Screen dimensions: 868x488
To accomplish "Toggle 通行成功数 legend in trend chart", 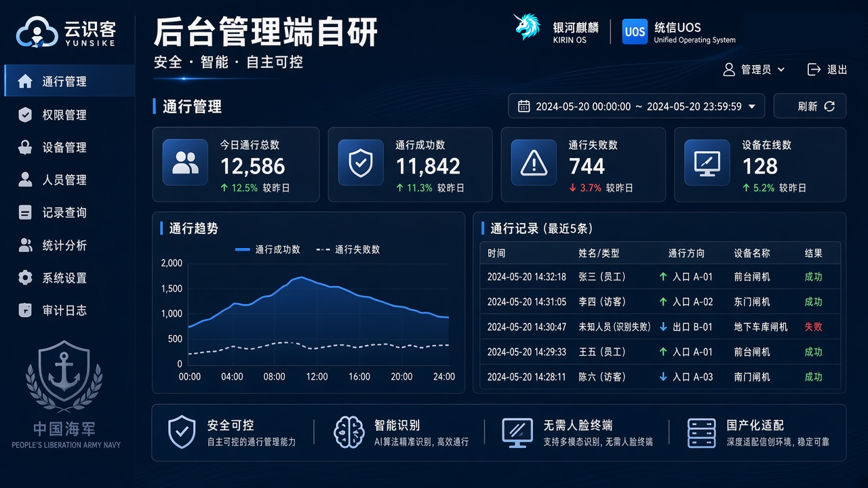I will (268, 249).
